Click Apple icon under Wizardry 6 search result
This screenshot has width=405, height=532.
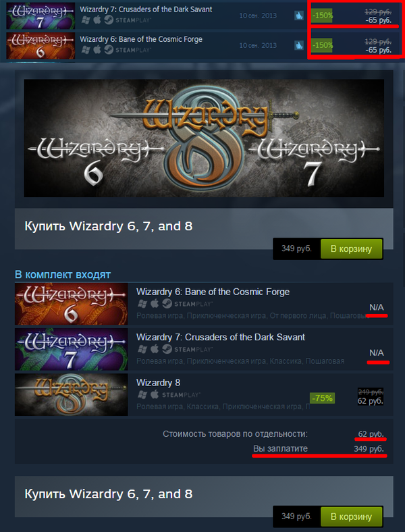click(x=97, y=50)
